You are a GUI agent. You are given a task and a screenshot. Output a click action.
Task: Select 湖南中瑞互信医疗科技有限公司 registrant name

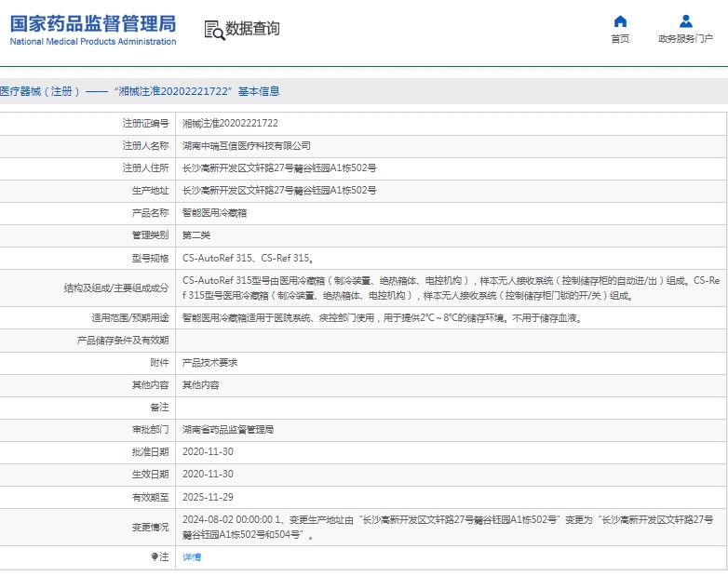(247, 146)
